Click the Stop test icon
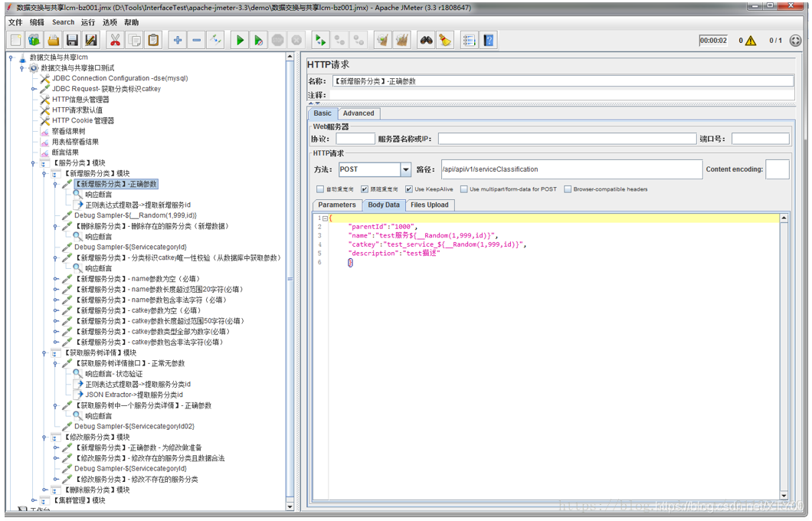812x521 pixels. pyautogui.click(x=277, y=40)
